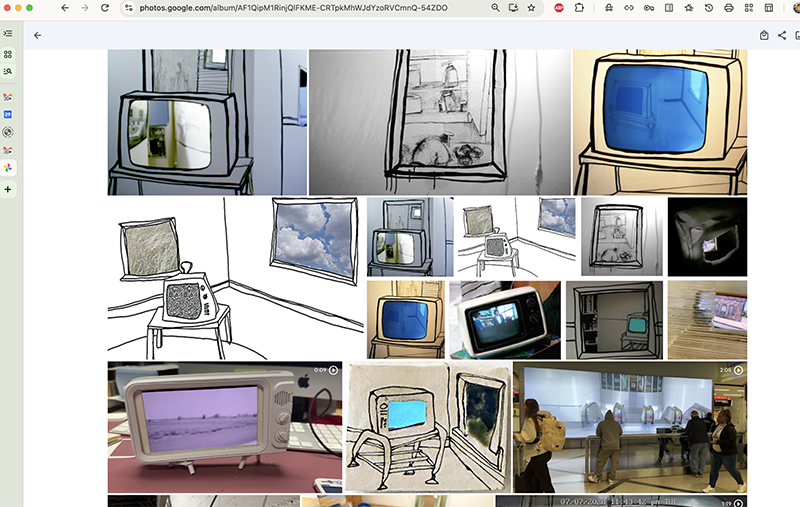Screen dimensions: 800x507
Task: Click the install app icon in address bar
Action: [513, 8]
